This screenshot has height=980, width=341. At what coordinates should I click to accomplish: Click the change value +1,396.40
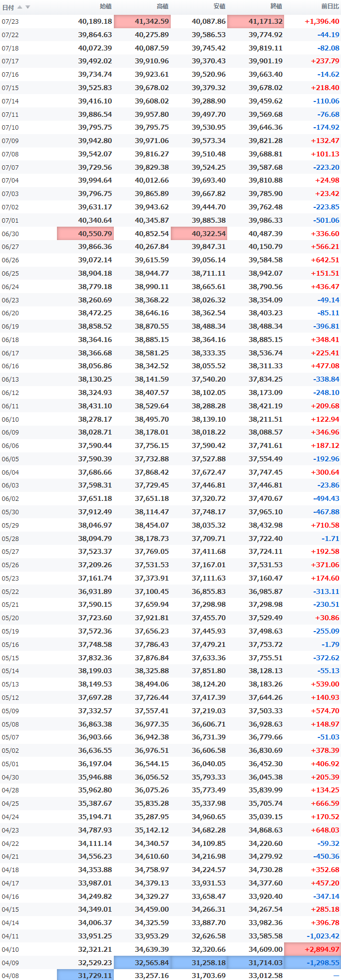tap(322, 21)
